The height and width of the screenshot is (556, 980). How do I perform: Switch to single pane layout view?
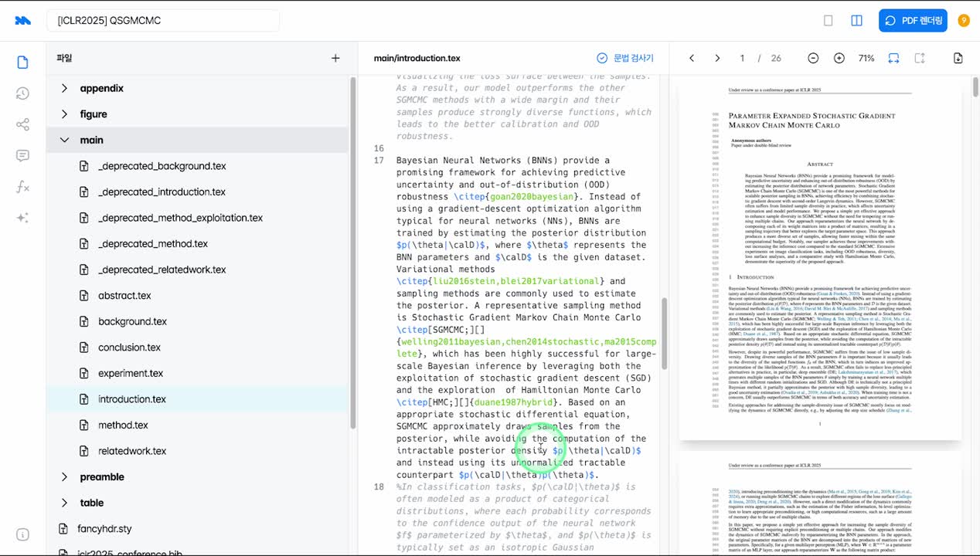click(829, 21)
